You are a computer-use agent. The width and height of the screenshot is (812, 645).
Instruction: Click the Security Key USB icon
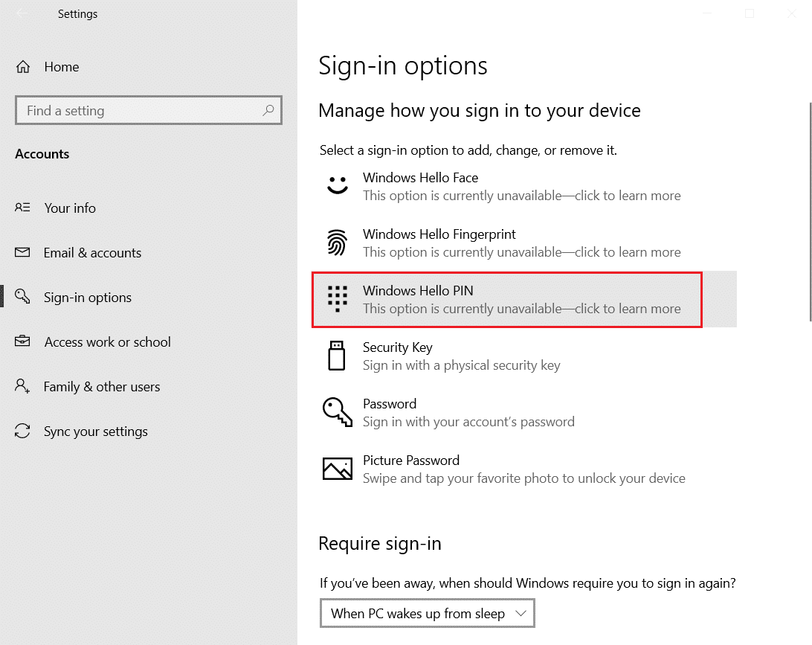point(337,356)
